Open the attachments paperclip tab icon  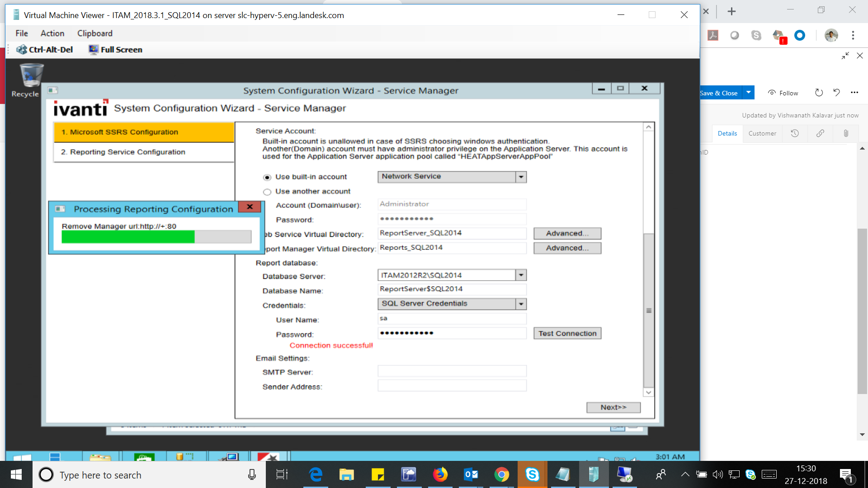[845, 133]
